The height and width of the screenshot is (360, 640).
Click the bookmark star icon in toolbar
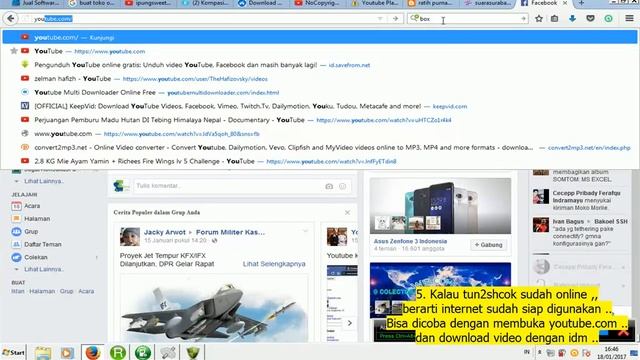click(x=539, y=18)
